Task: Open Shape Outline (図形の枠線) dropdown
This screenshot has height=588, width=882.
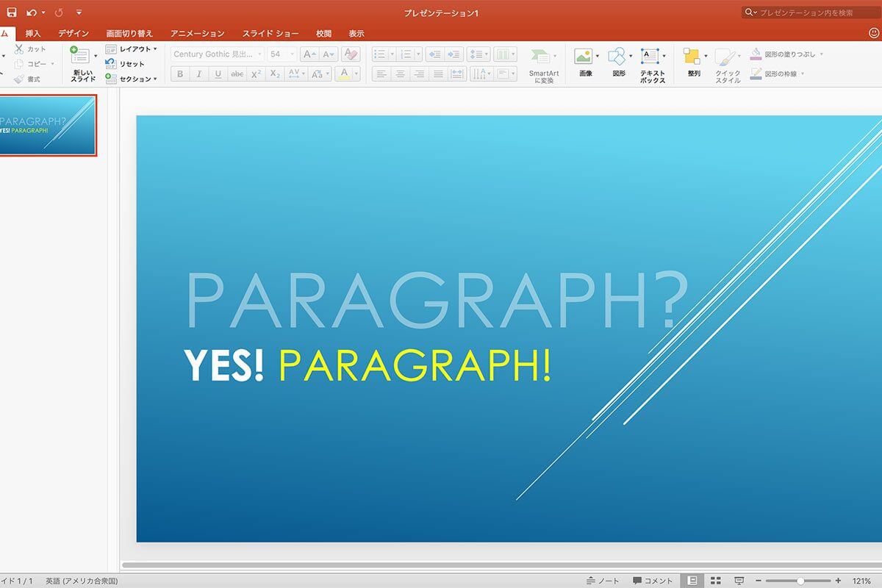Action: tap(778, 74)
